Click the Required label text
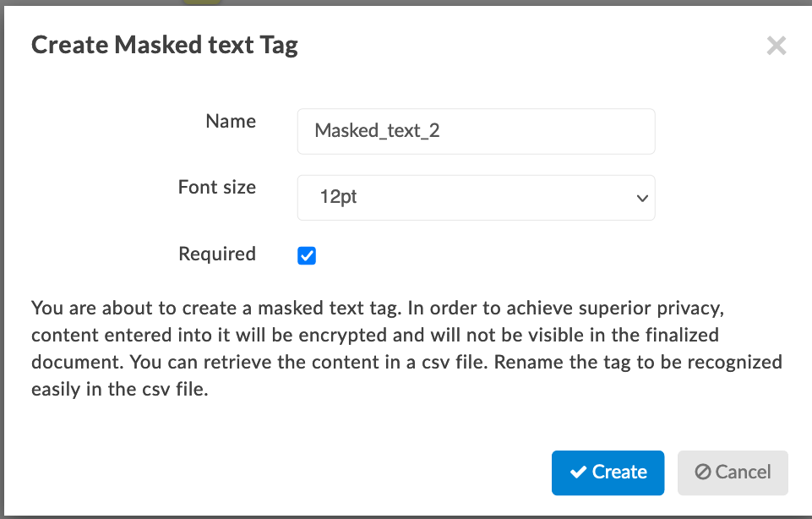This screenshot has width=812, height=519. click(217, 254)
